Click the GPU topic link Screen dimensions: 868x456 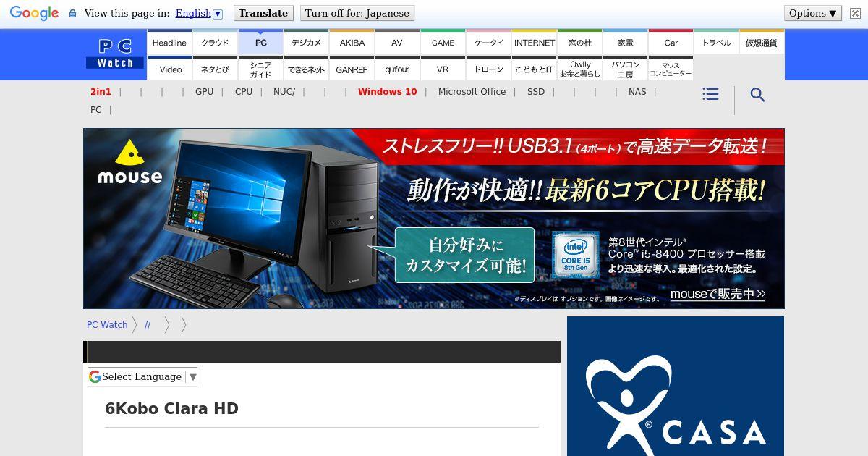click(x=204, y=92)
